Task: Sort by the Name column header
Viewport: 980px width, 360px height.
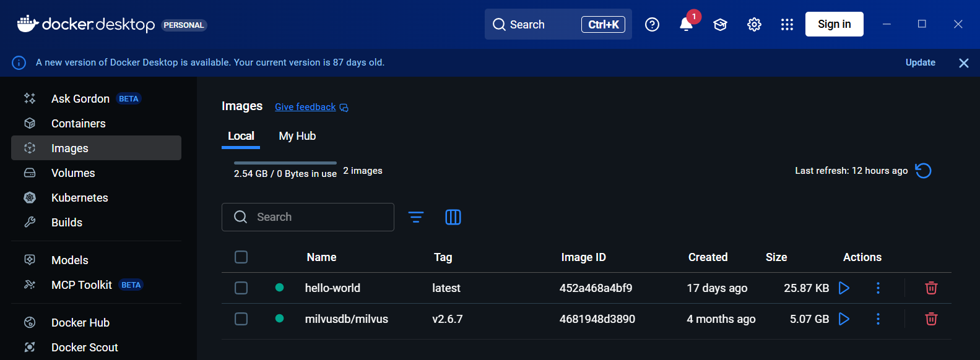Action: (x=321, y=257)
